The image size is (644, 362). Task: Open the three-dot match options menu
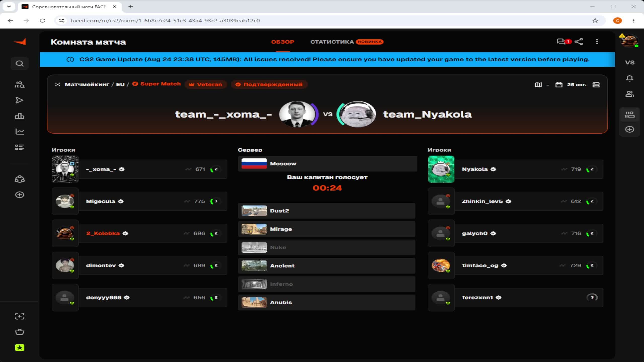[x=597, y=42]
